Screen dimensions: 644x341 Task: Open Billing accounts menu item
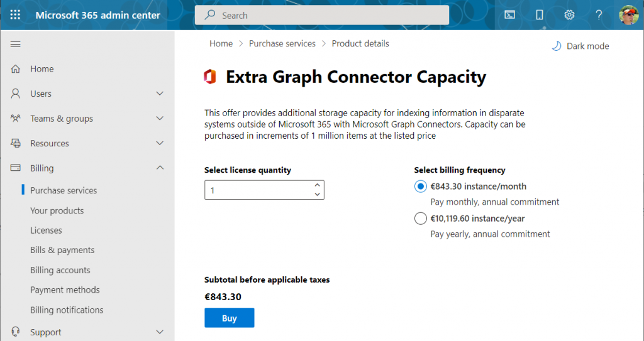click(x=60, y=270)
